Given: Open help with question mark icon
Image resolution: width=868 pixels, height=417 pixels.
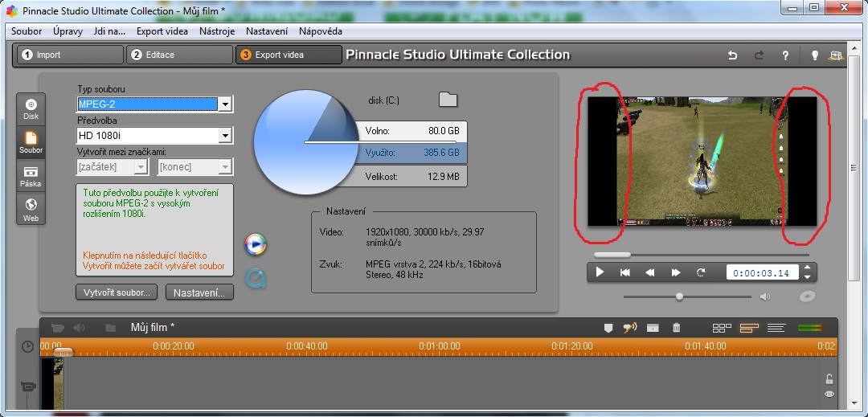Looking at the screenshot, I should (x=785, y=55).
